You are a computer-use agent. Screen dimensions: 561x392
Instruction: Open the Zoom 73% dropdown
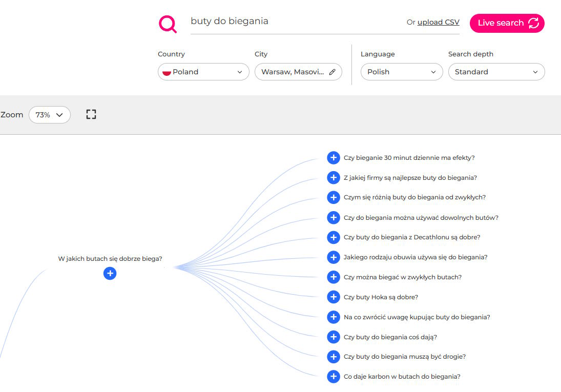pyautogui.click(x=50, y=115)
